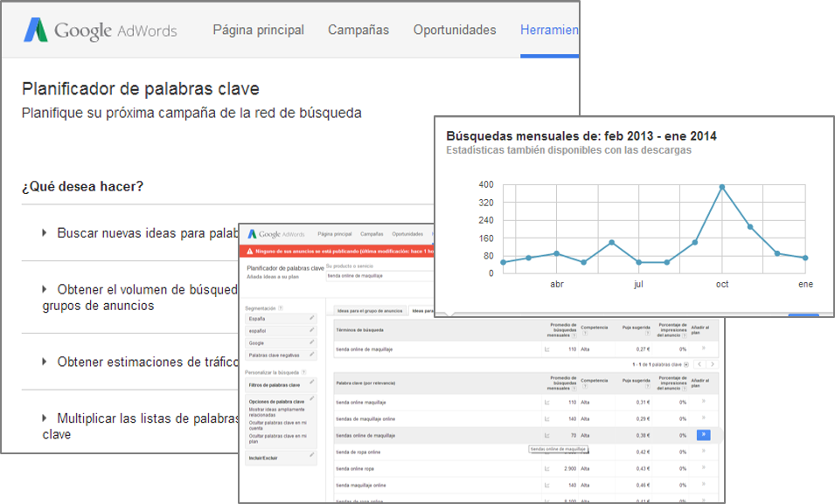835x504 pixels.
Task: Click the '0,38 €' suggested bid value
Action: [643, 435]
